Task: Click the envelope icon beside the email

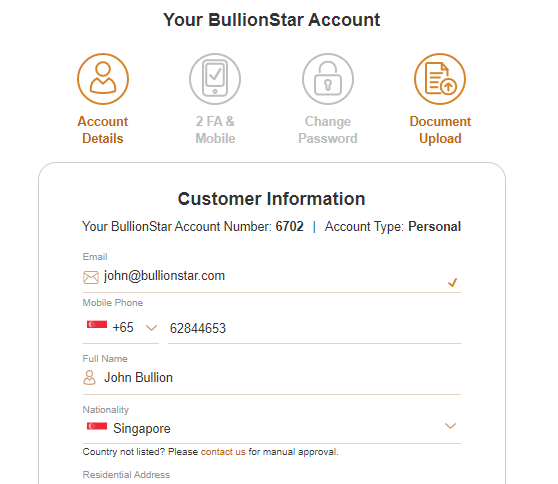Action: [x=91, y=277]
